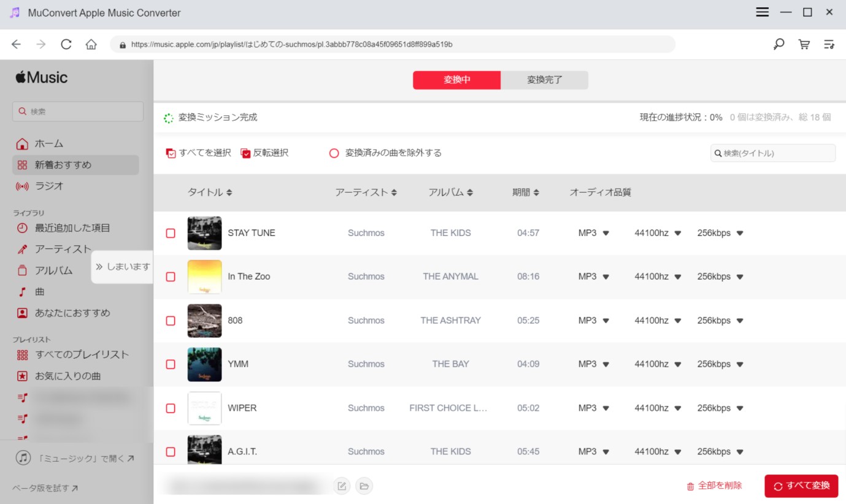
Task: Open the hamburger menu in title bar
Action: (x=763, y=12)
